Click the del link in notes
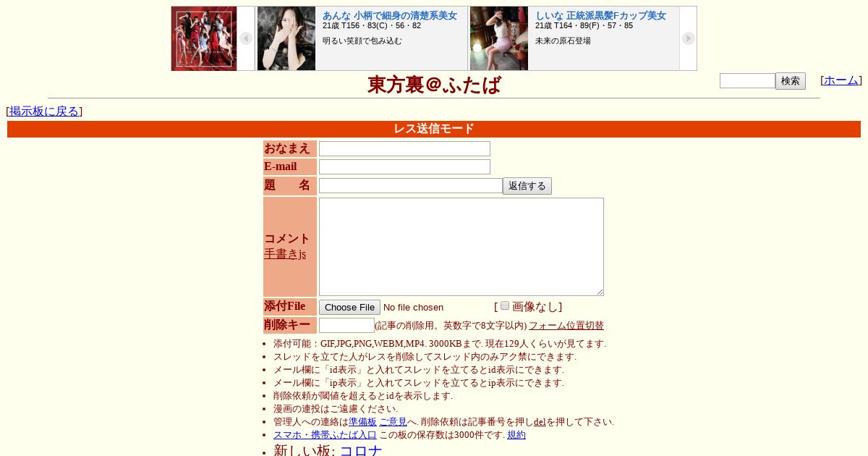868x456 pixels. tap(540, 422)
